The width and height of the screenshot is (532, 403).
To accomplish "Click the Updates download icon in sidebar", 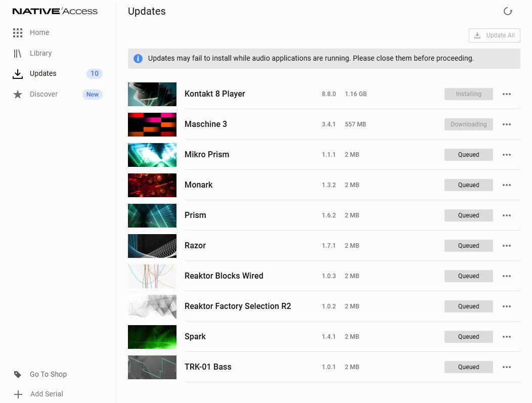I will [x=18, y=74].
